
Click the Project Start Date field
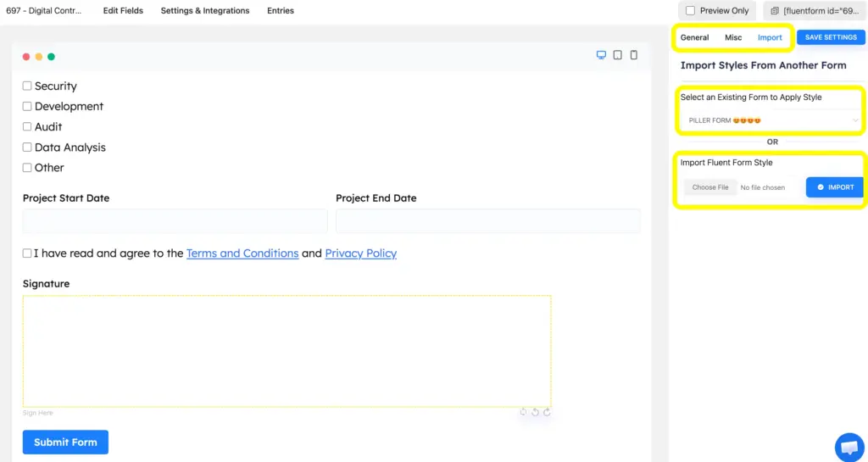[x=175, y=221]
